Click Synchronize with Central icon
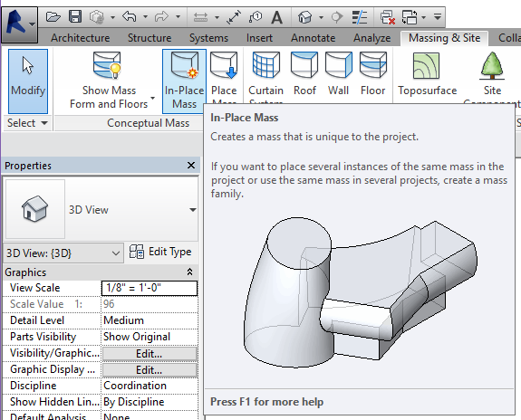Image resolution: width=521 pixels, height=420 pixels. click(x=97, y=16)
